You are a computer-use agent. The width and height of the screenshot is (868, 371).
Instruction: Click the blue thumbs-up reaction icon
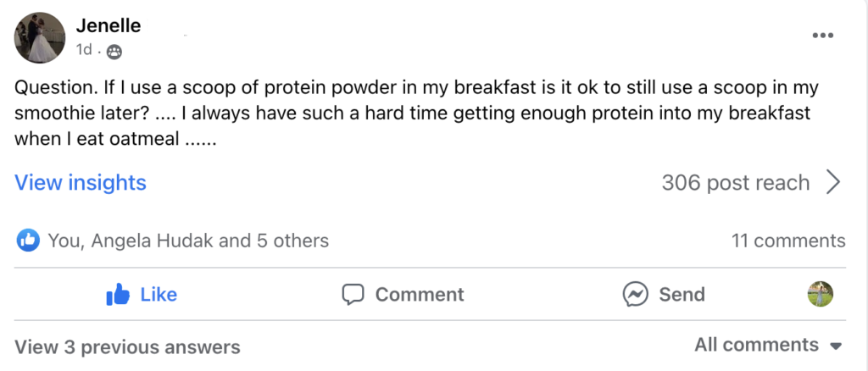[x=28, y=241]
